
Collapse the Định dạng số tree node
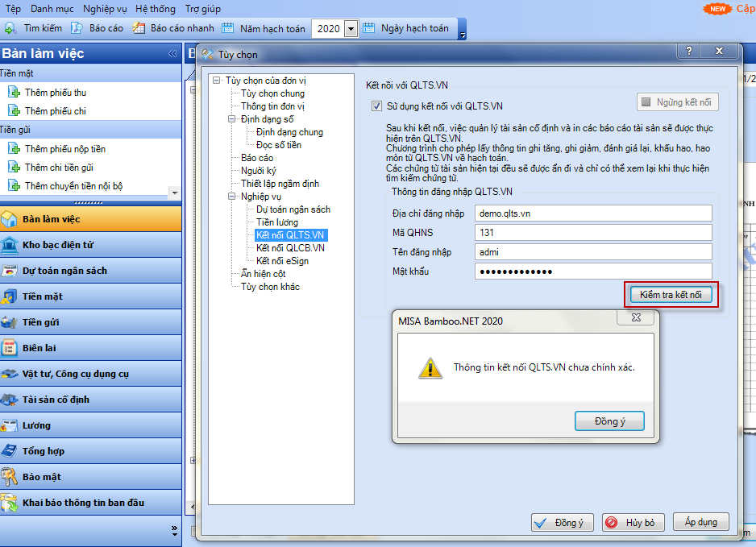pyautogui.click(x=232, y=119)
